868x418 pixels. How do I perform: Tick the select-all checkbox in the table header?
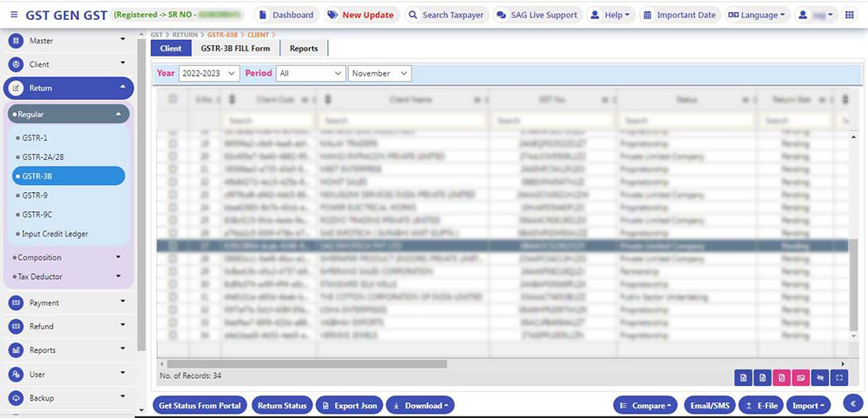[172, 100]
